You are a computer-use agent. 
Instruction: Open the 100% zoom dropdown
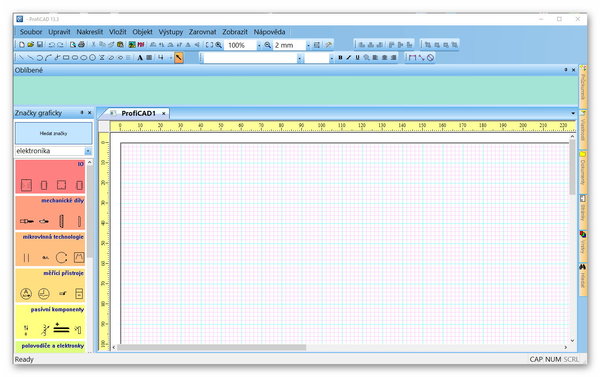point(259,45)
